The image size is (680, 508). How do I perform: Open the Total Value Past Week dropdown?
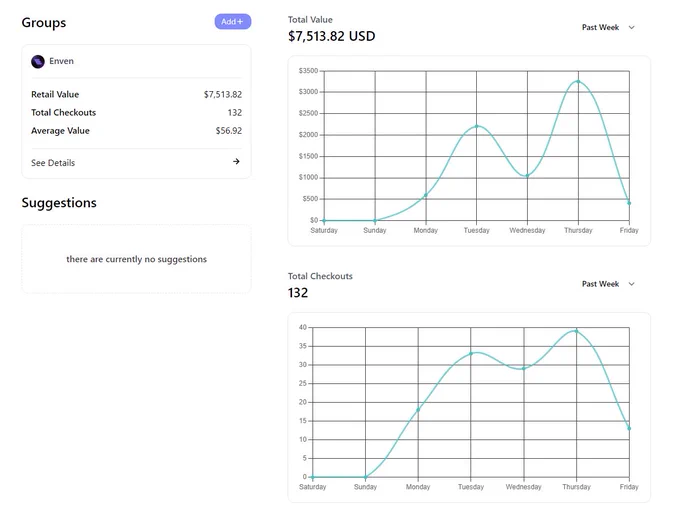[608, 27]
